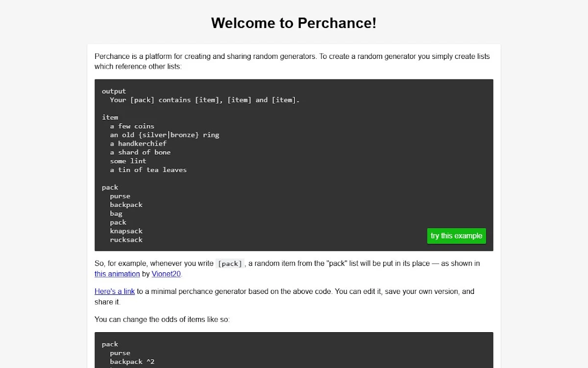588x368 pixels.
Task: Click the 'a tin of tea leaves' line
Action: tap(148, 170)
